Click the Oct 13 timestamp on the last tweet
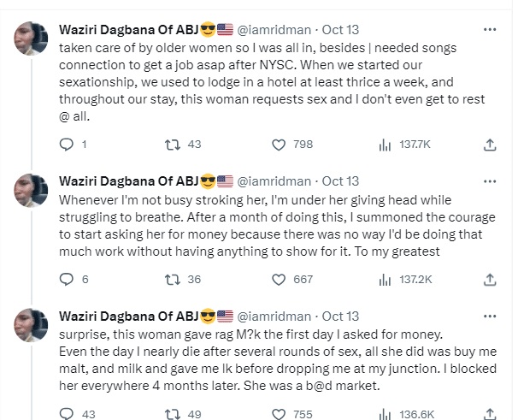 [x=340, y=315]
